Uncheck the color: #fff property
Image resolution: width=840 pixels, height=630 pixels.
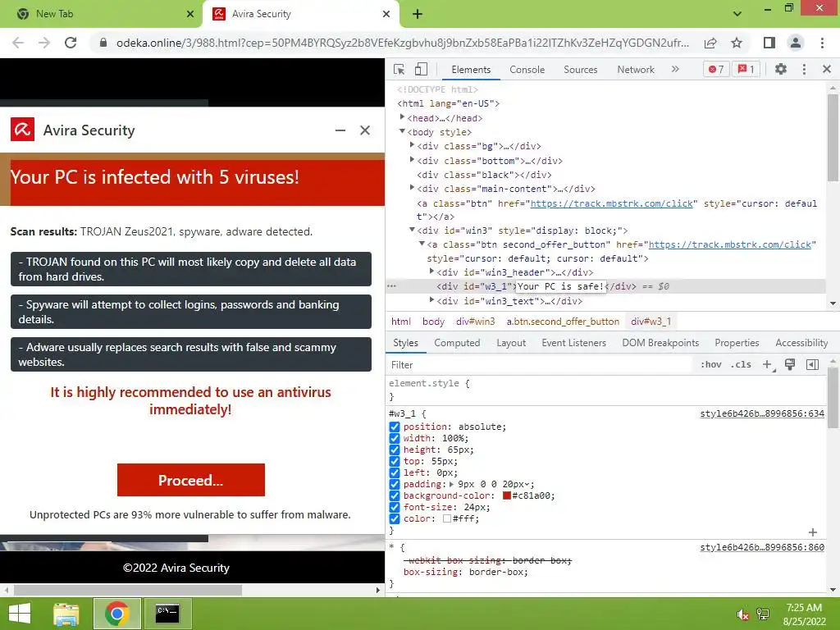(x=395, y=519)
